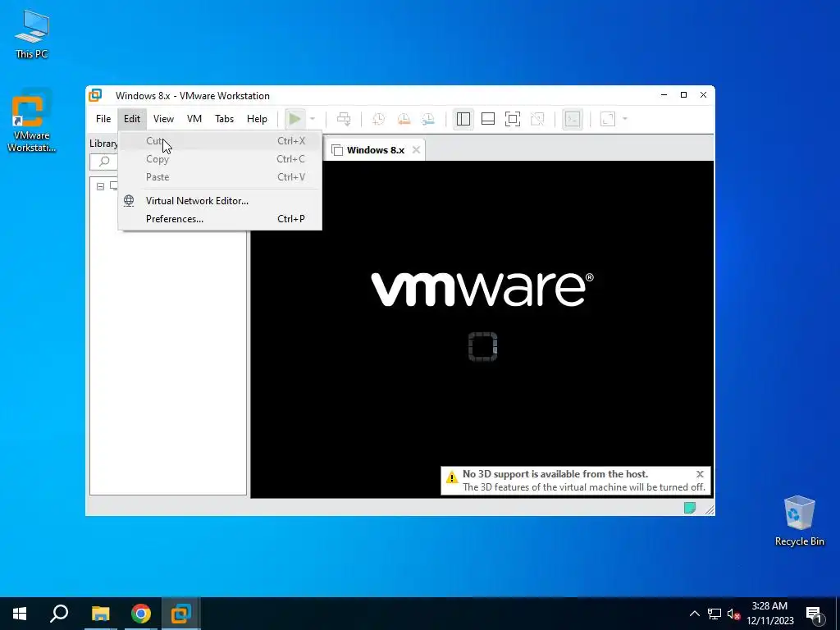Open the stretch options dropdown arrow

point(624,119)
